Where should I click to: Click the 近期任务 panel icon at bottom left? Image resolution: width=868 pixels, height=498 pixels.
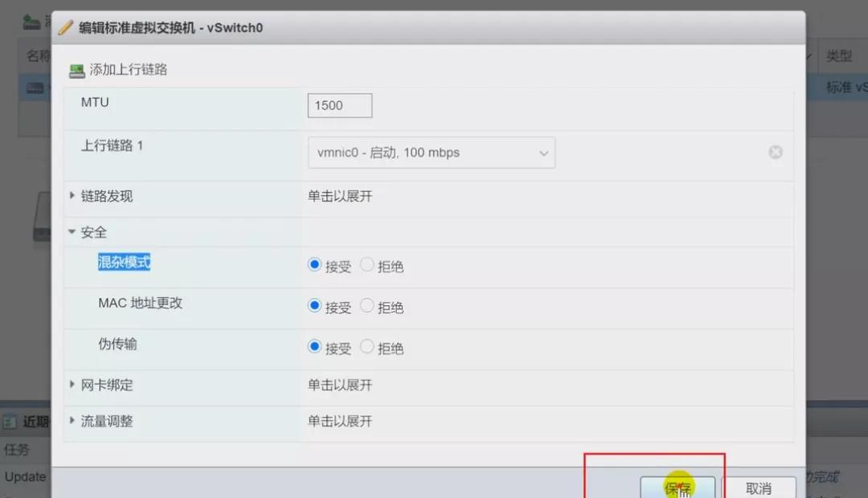[10, 422]
